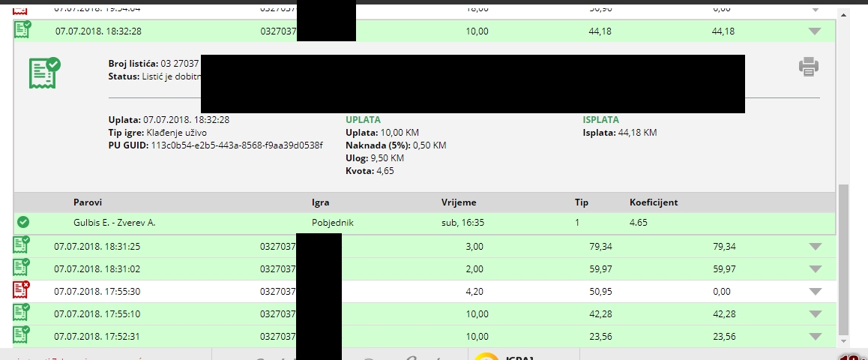Click the green UPLATA heading
868x360 pixels.
tap(363, 120)
